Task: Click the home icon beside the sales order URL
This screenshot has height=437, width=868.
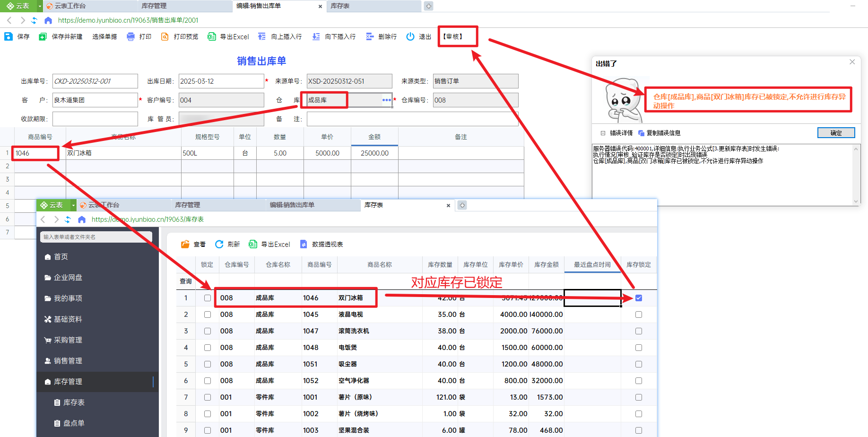Action: point(48,20)
